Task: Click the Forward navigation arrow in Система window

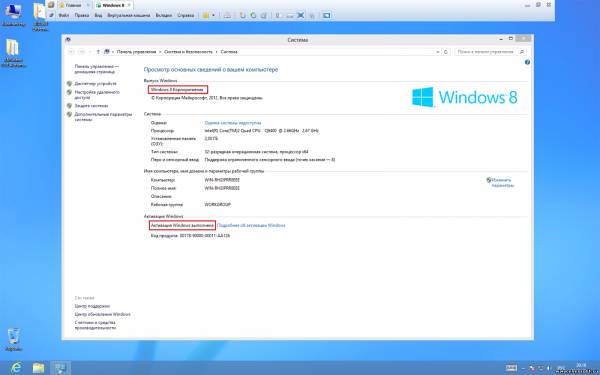Action: point(82,52)
